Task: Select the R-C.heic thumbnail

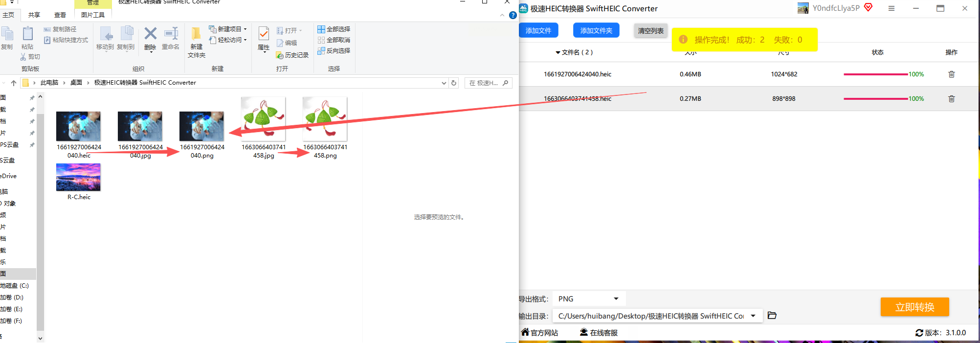Action: click(x=79, y=177)
